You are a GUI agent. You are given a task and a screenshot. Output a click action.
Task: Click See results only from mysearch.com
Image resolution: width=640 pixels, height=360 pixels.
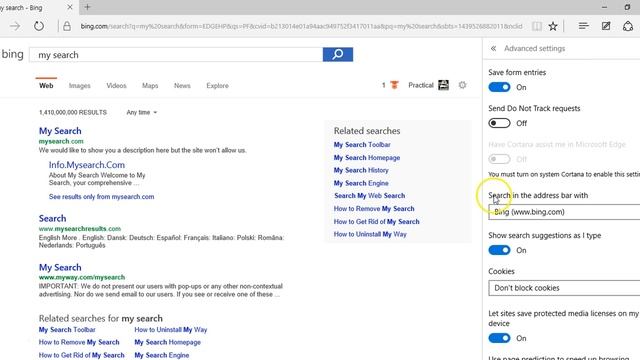click(x=102, y=197)
